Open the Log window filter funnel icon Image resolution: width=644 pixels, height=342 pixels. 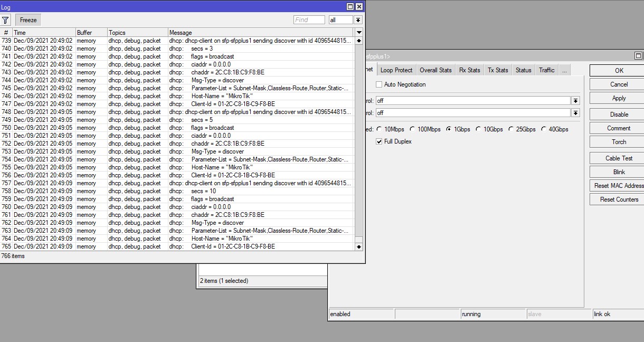tap(5, 20)
